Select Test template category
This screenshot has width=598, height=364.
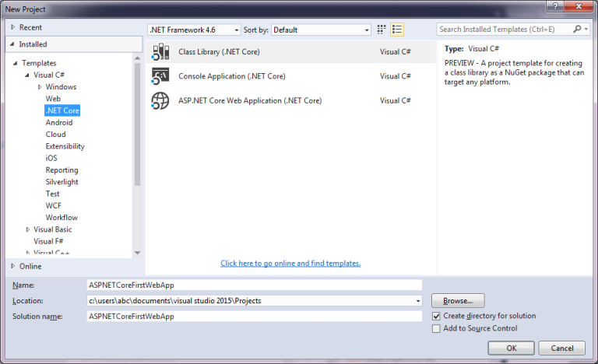coord(53,194)
